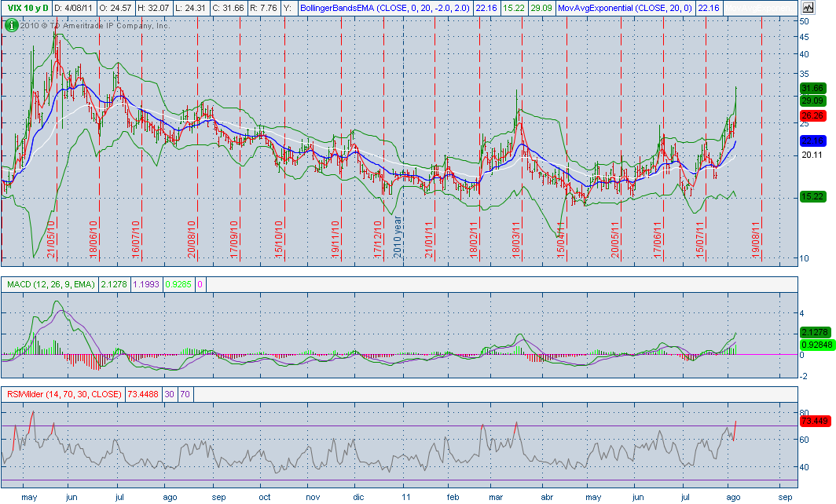836x504 pixels.
Task: Select the 19/11/10 expiration marker
Action: coord(336,239)
